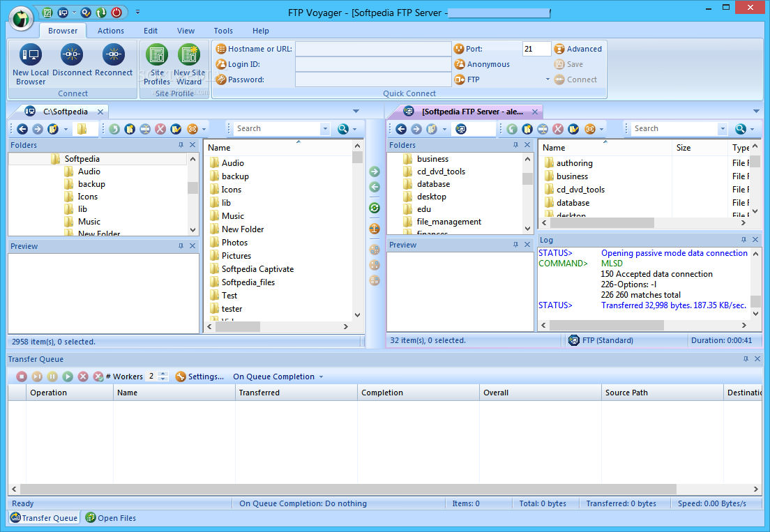The width and height of the screenshot is (770, 532).
Task: Go back in remote Softpedia FTP browser
Action: (x=401, y=129)
